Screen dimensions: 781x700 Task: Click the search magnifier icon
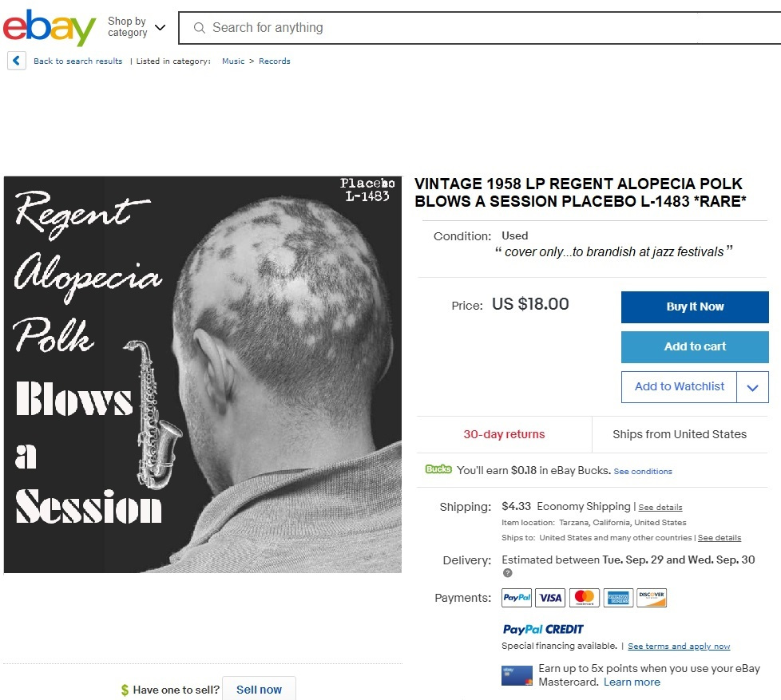pos(199,28)
